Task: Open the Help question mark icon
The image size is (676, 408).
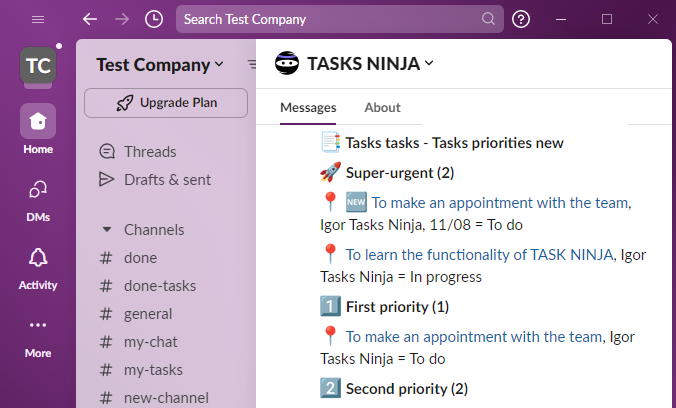Action: (521, 19)
